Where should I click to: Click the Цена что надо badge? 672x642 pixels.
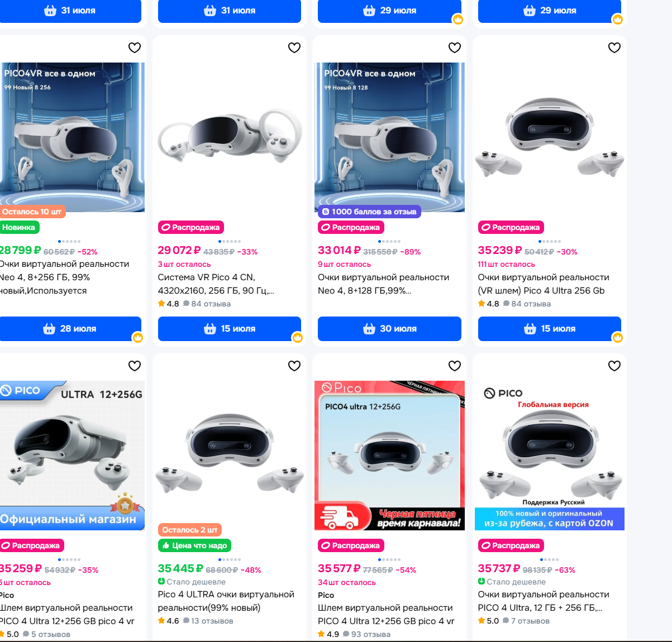click(194, 545)
